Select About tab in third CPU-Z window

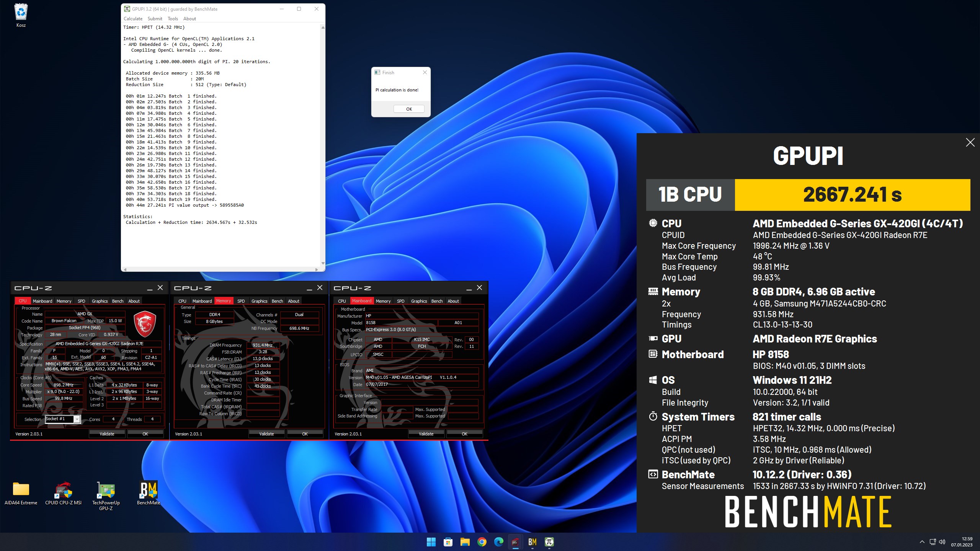point(453,301)
